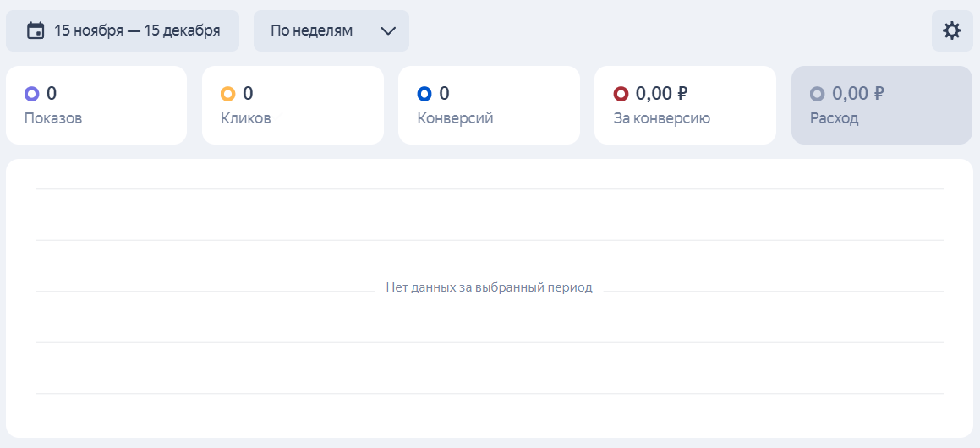This screenshot has height=448, width=980.
Task: Toggle the Показов metric card
Action: click(96, 106)
